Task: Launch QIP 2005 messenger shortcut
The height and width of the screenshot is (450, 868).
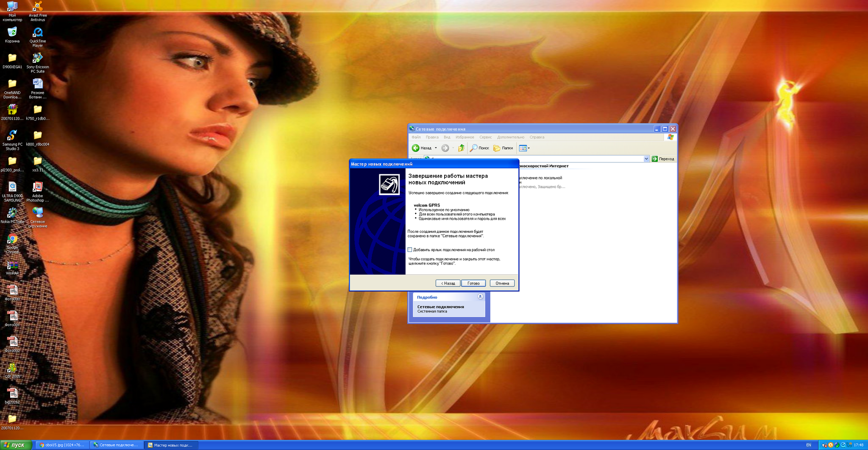Action: (12, 371)
